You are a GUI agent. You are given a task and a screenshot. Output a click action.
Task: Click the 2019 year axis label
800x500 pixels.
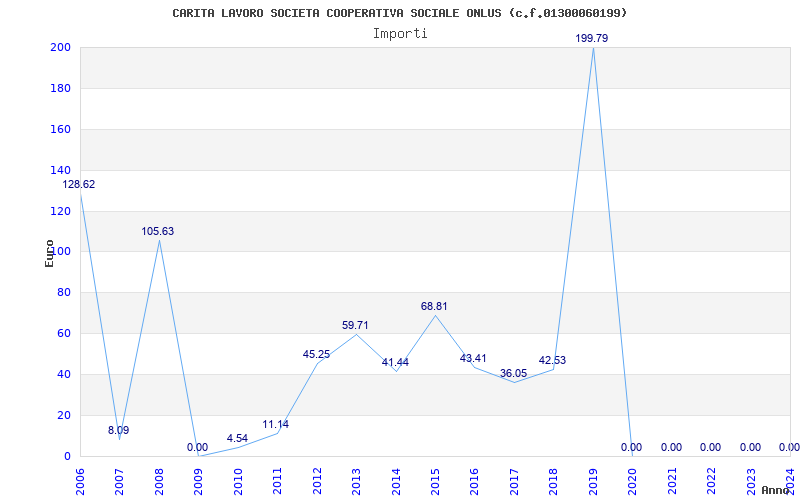coord(593,481)
